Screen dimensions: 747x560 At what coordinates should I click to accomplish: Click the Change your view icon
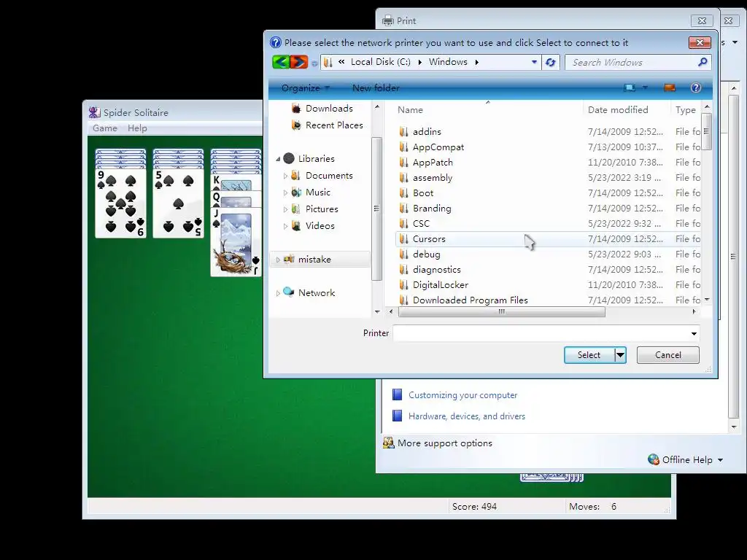630,87
